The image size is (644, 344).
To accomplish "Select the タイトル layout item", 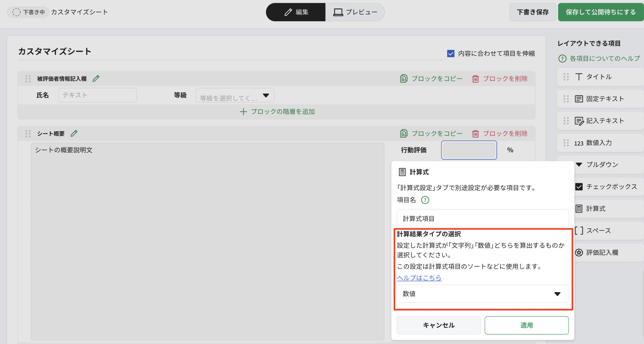I will coord(601,77).
